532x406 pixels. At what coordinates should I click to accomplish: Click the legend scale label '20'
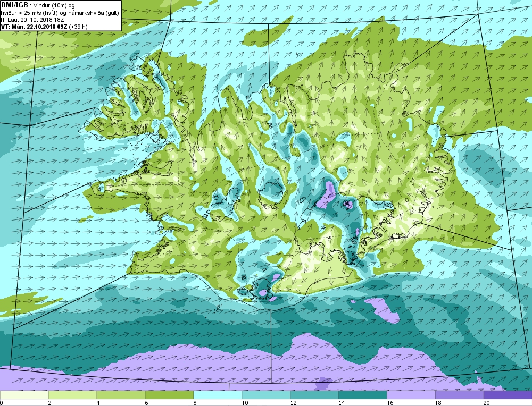pos(487,403)
